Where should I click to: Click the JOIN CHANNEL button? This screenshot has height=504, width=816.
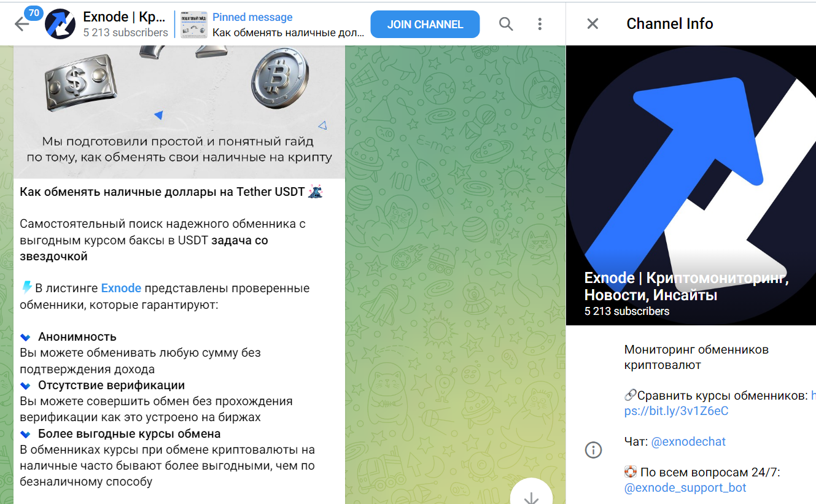click(425, 25)
